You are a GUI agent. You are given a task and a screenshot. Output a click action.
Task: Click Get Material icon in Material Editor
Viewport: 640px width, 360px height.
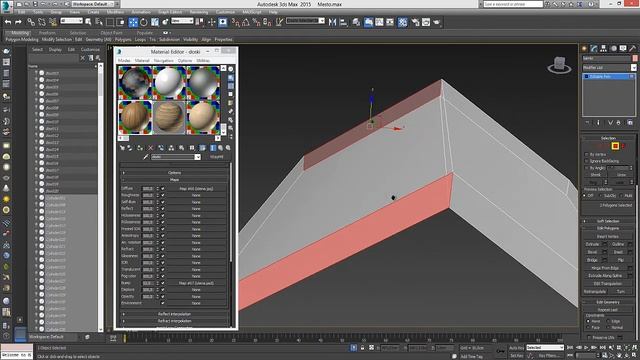(x=122, y=148)
